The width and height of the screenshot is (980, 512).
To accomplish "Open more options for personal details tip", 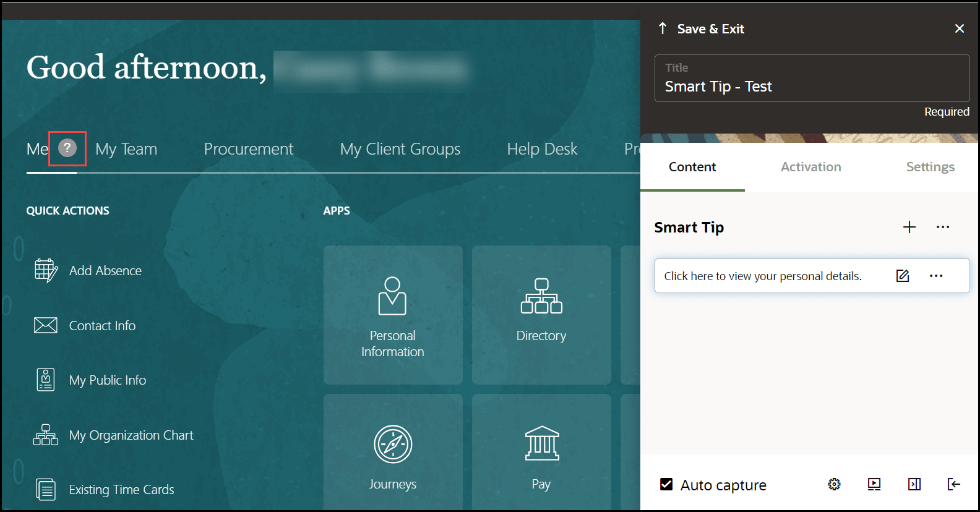I will 936,276.
